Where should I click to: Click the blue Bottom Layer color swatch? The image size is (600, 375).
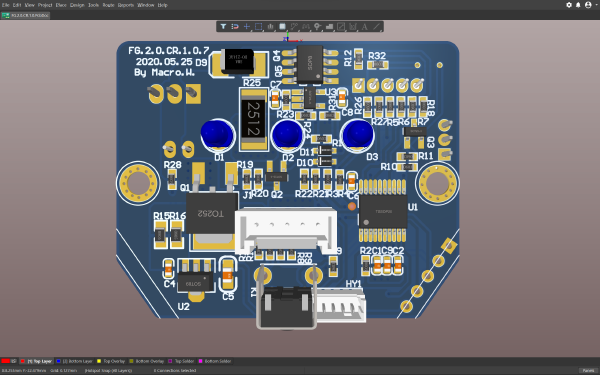[59, 361]
